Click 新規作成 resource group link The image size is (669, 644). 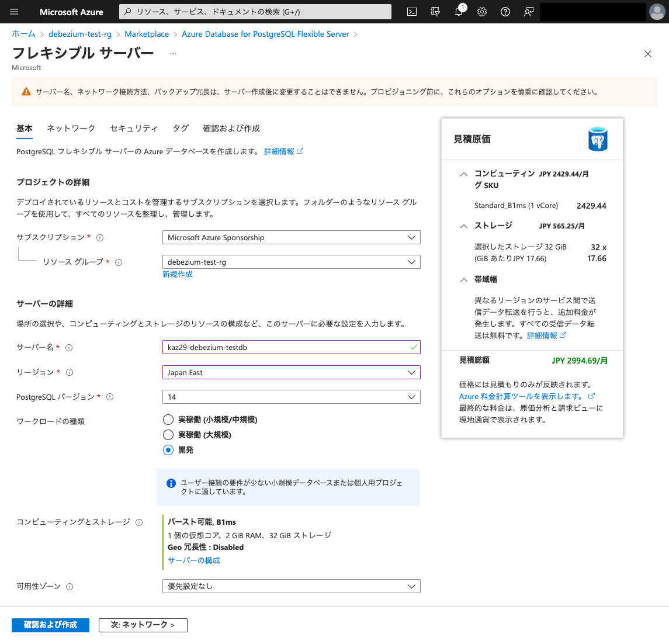click(x=178, y=275)
